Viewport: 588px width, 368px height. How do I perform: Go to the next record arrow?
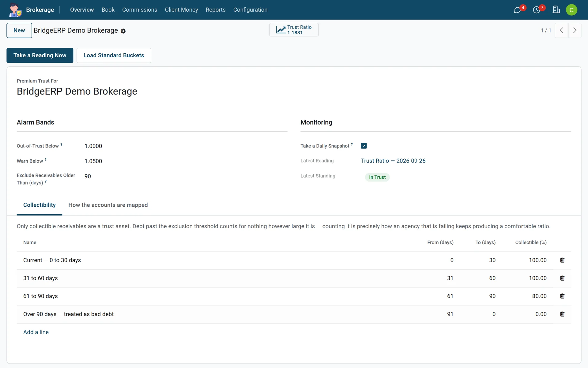575,30
